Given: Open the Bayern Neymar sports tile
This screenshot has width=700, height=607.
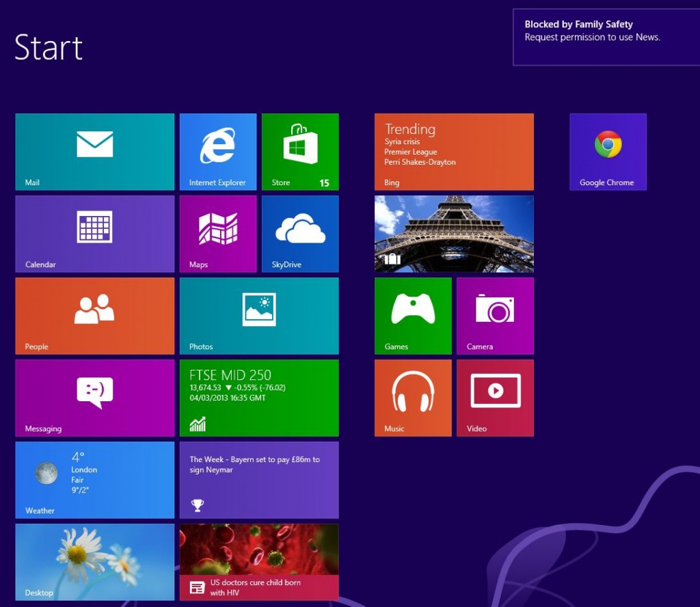Looking at the screenshot, I should point(259,481).
